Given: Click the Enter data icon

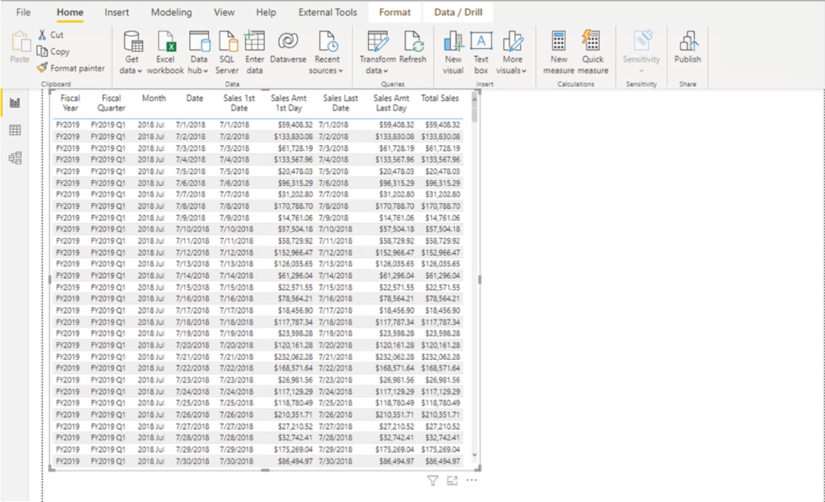Looking at the screenshot, I should pos(255,41).
